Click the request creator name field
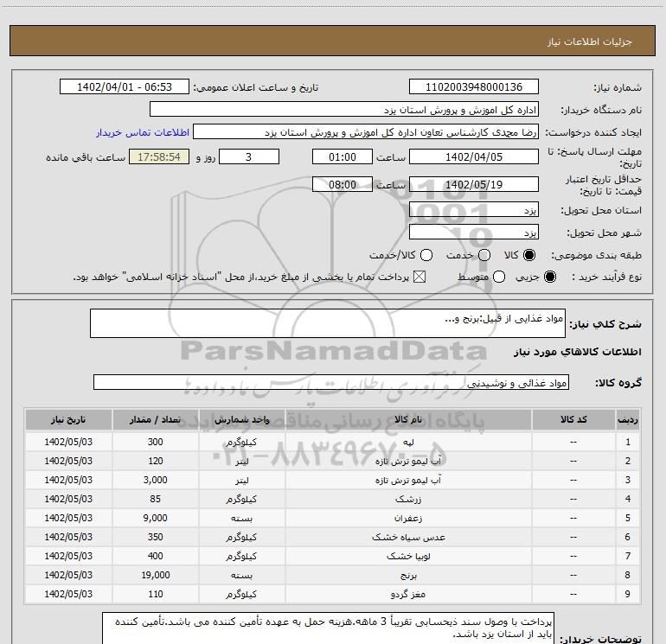 (366, 132)
